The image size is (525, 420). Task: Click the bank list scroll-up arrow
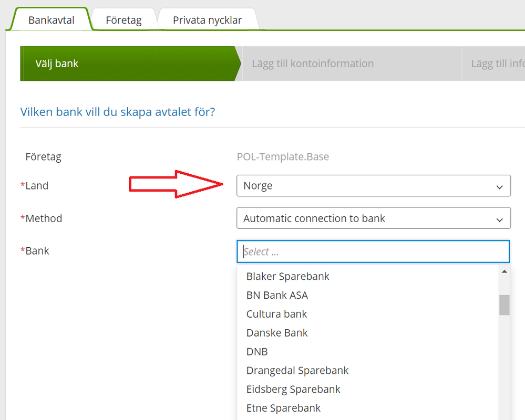click(505, 271)
